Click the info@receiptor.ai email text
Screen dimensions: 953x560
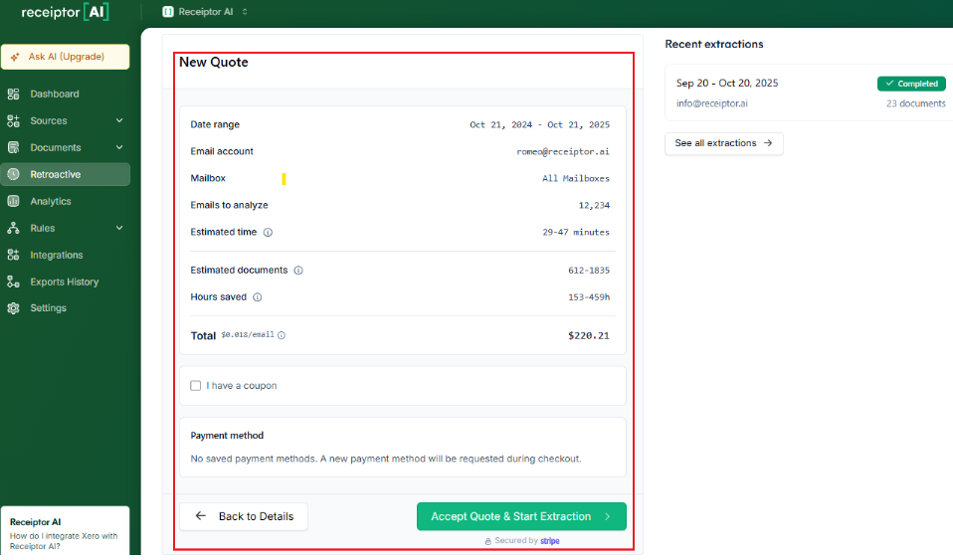point(711,103)
